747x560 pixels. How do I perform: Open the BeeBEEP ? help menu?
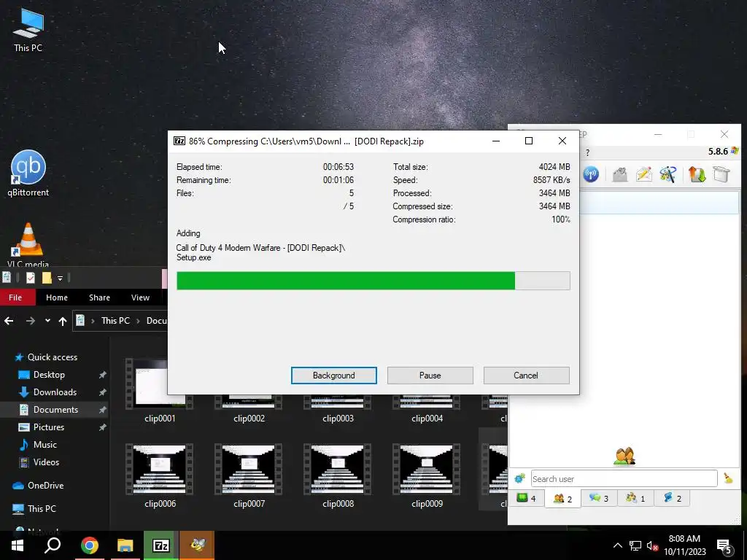tap(587, 153)
